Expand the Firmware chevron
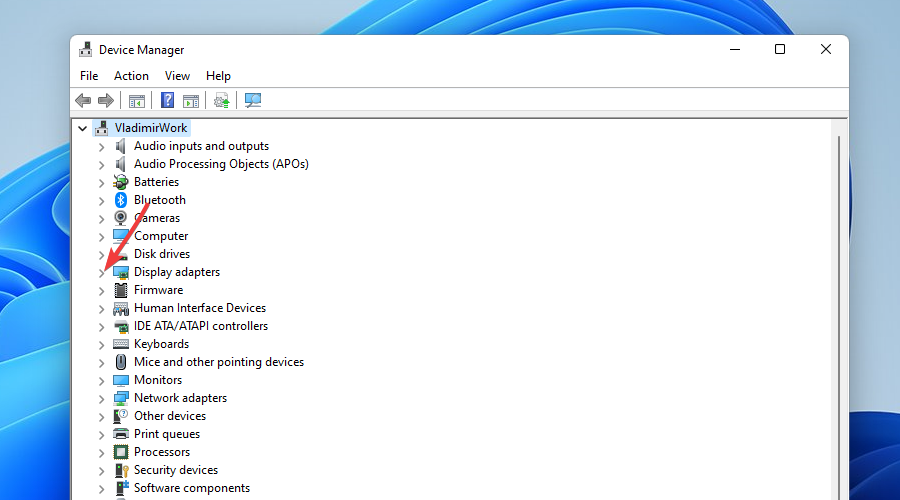Image resolution: width=900 pixels, height=500 pixels. [x=102, y=291]
